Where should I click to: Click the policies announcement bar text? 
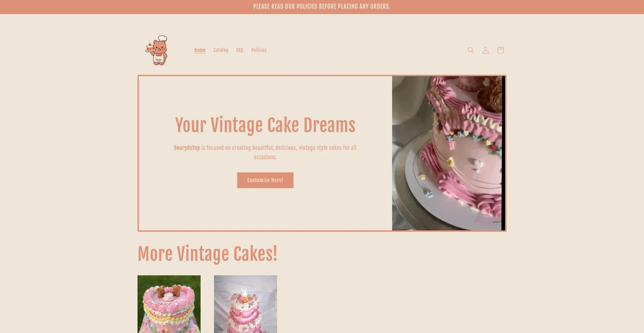pos(322,7)
